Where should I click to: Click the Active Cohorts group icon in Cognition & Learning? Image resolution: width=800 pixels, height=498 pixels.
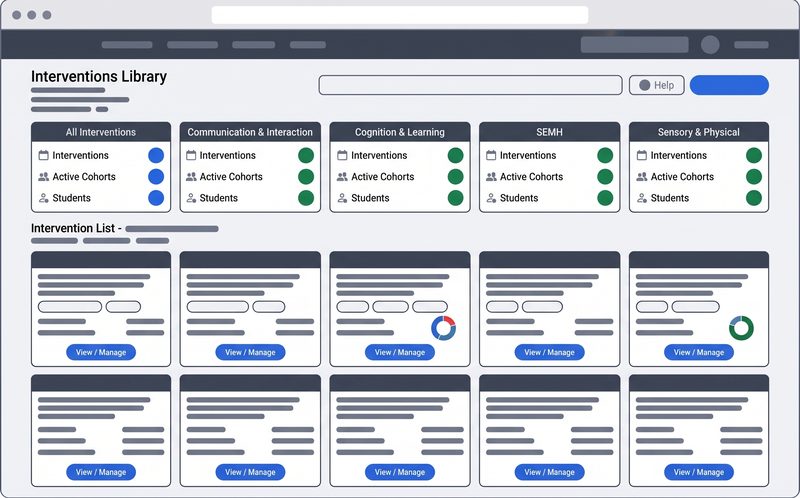[x=342, y=177]
